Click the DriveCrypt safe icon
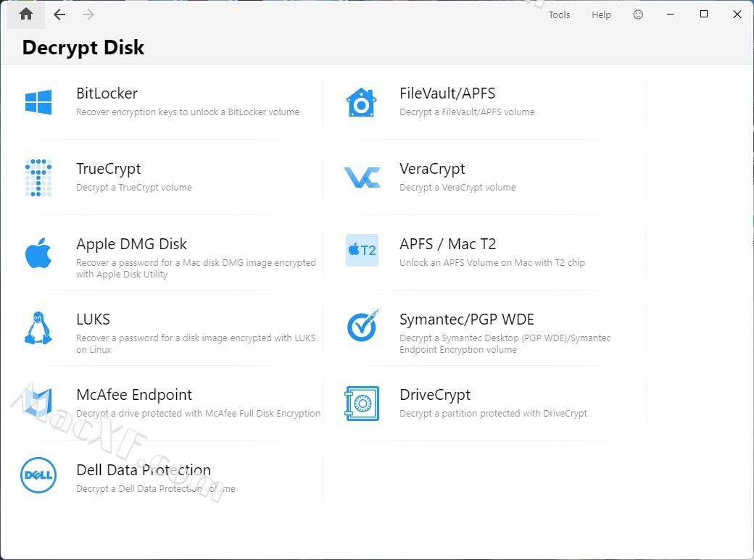 pos(362,404)
